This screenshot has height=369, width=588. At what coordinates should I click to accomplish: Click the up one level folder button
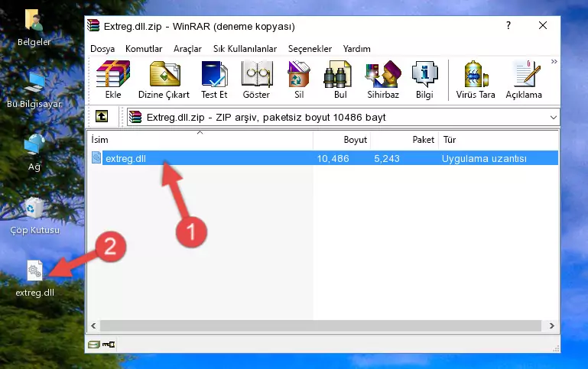click(x=102, y=117)
